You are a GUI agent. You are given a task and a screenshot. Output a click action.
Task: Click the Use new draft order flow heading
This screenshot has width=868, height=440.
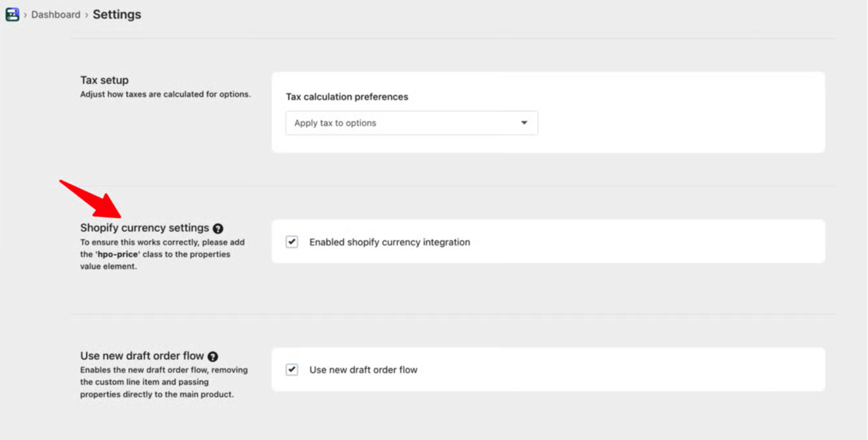(142, 356)
